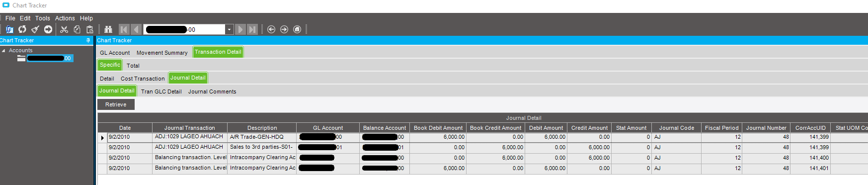Click the GL Account column header
The height and width of the screenshot is (185, 868).
tap(328, 128)
